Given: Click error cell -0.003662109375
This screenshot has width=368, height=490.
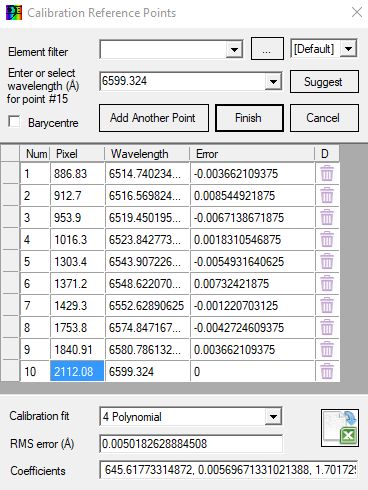Looking at the screenshot, I should (x=252, y=173).
